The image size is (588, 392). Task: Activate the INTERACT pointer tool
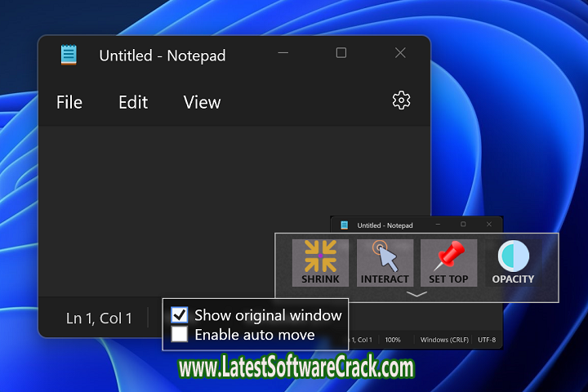385,263
